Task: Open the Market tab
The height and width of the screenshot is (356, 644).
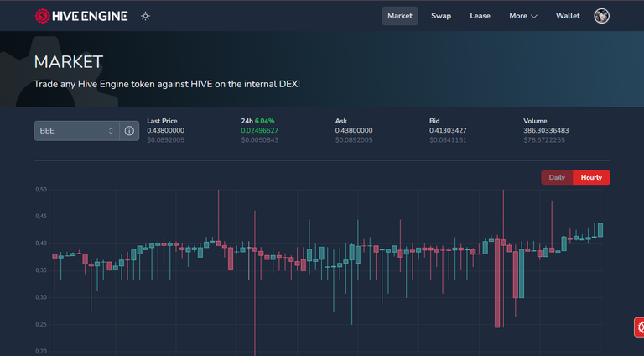Action: (x=400, y=16)
